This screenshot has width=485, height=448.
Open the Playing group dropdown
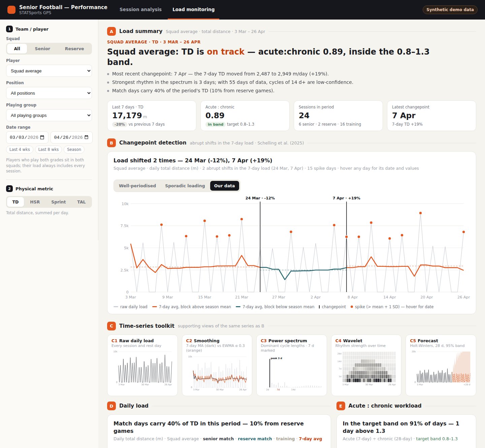click(x=49, y=115)
